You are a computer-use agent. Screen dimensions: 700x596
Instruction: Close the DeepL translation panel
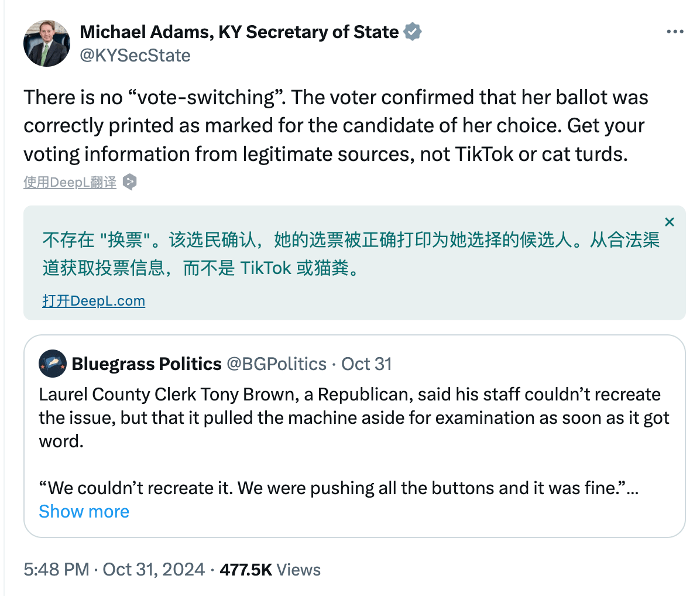tap(670, 222)
